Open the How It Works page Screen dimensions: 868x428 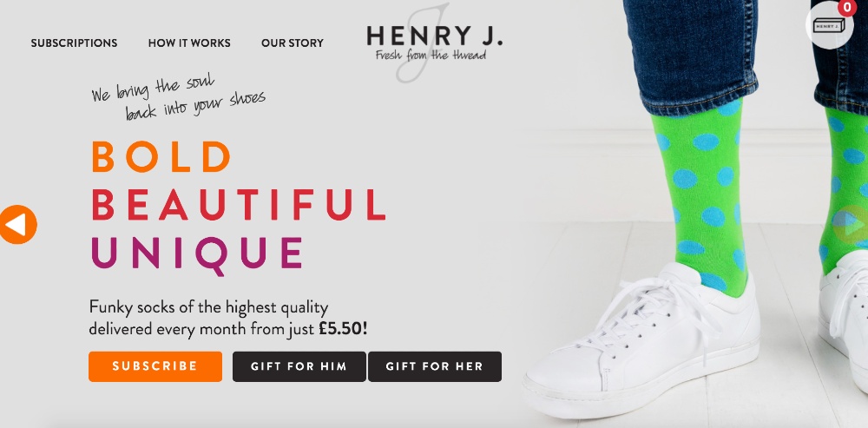click(x=189, y=43)
